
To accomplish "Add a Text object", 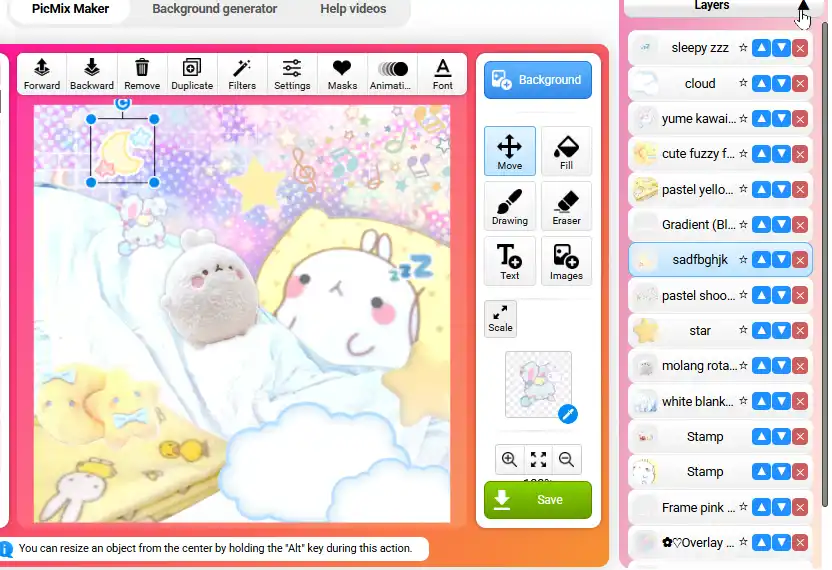I will coord(509,261).
